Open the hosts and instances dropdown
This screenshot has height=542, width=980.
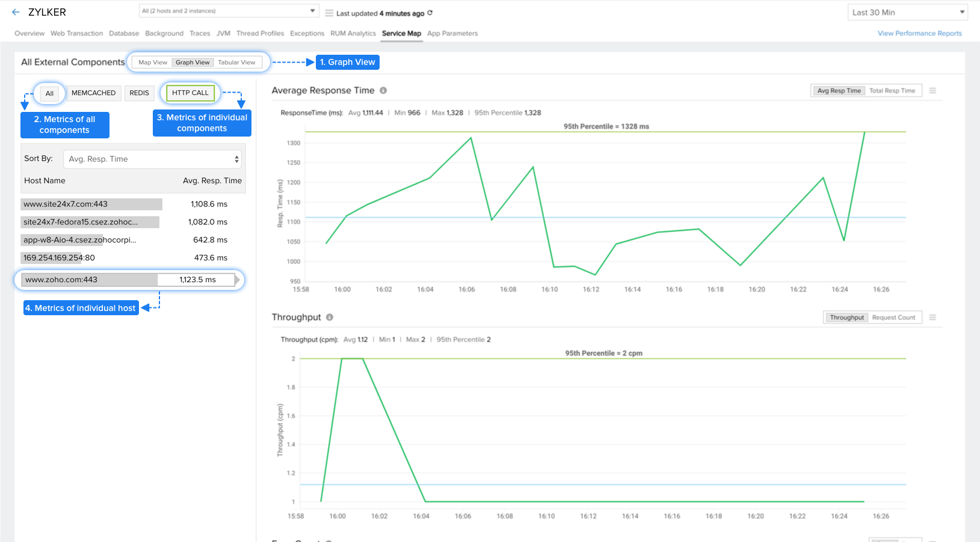tap(229, 11)
